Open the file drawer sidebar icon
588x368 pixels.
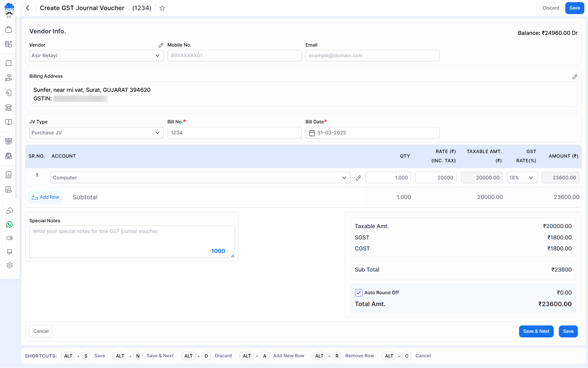[9, 156]
